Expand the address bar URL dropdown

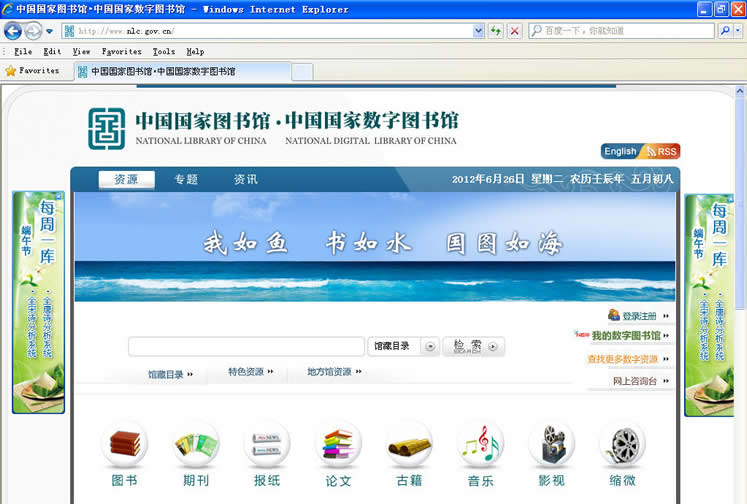[x=478, y=31]
